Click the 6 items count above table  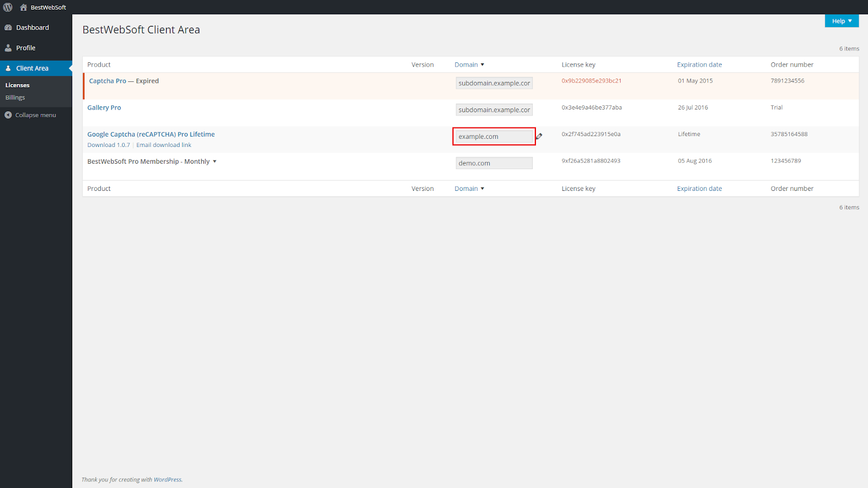coord(849,49)
